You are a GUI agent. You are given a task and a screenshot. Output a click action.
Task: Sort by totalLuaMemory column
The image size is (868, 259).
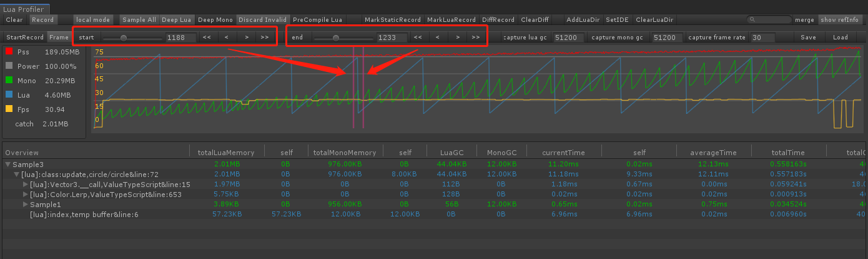click(x=227, y=153)
